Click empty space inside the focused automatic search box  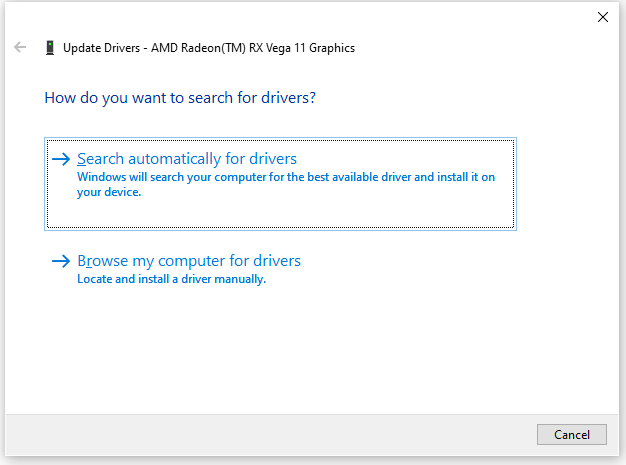click(319, 212)
